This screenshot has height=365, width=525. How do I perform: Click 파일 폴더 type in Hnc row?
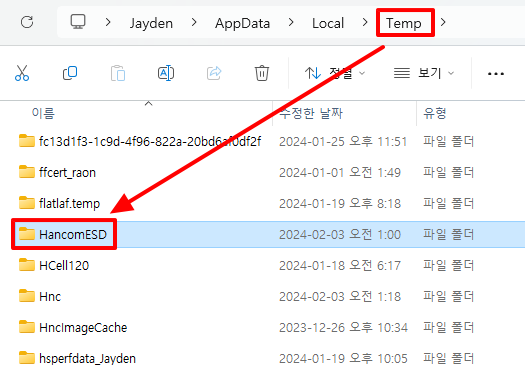[449, 297]
